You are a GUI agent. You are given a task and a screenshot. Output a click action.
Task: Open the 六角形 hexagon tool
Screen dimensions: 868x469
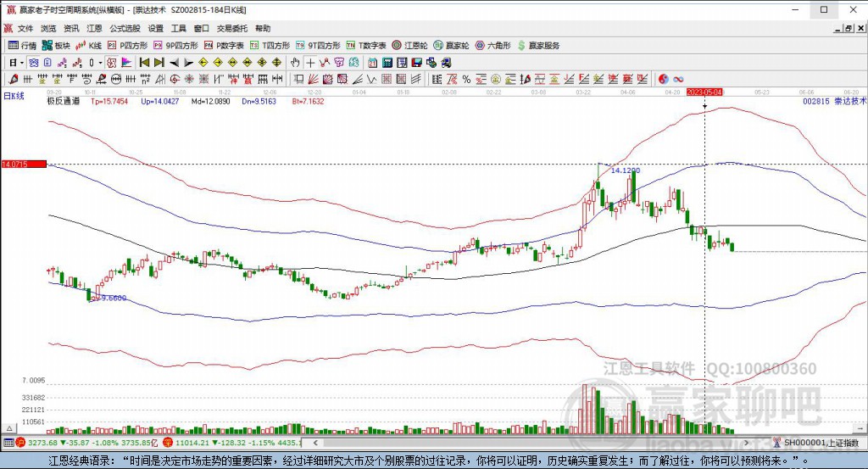pos(492,45)
